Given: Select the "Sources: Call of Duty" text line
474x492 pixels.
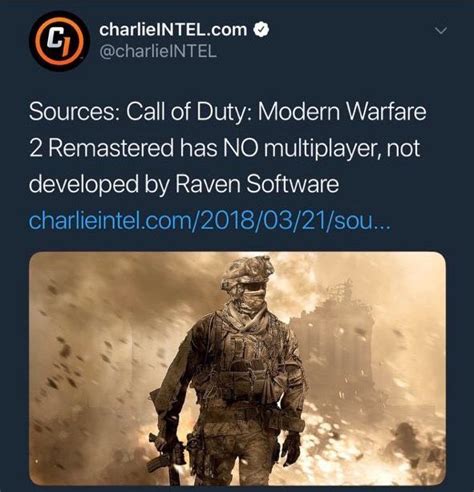Looking at the screenshot, I should pos(227,112).
